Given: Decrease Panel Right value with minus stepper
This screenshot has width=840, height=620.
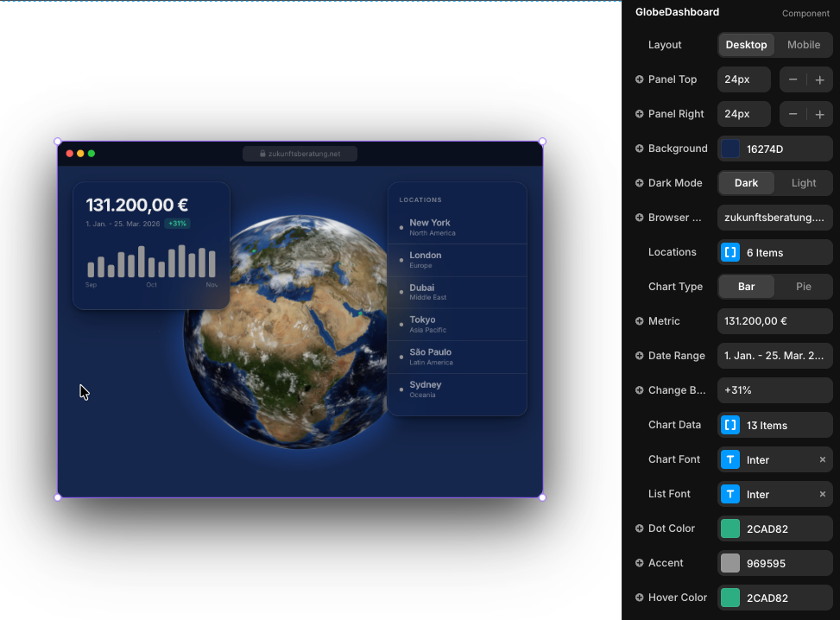Looking at the screenshot, I should (x=793, y=114).
